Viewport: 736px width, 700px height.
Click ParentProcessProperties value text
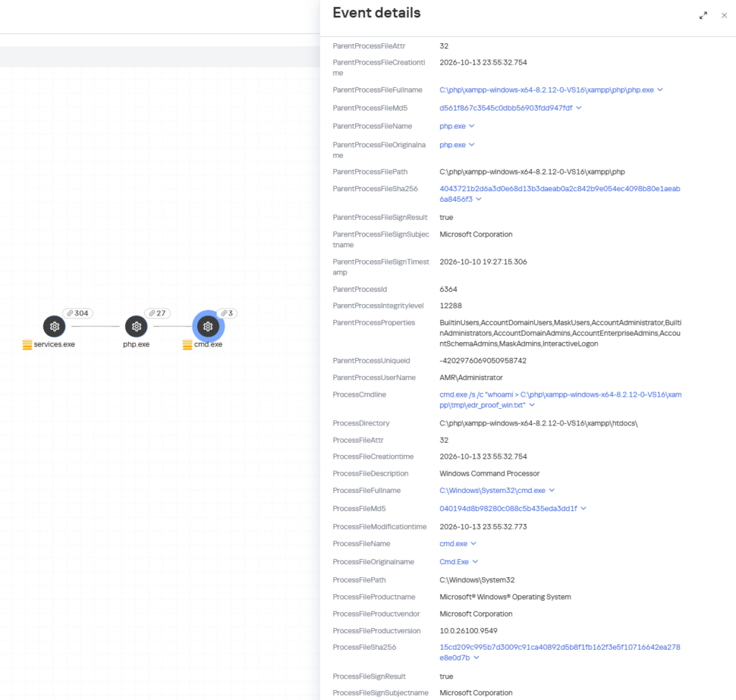point(561,333)
